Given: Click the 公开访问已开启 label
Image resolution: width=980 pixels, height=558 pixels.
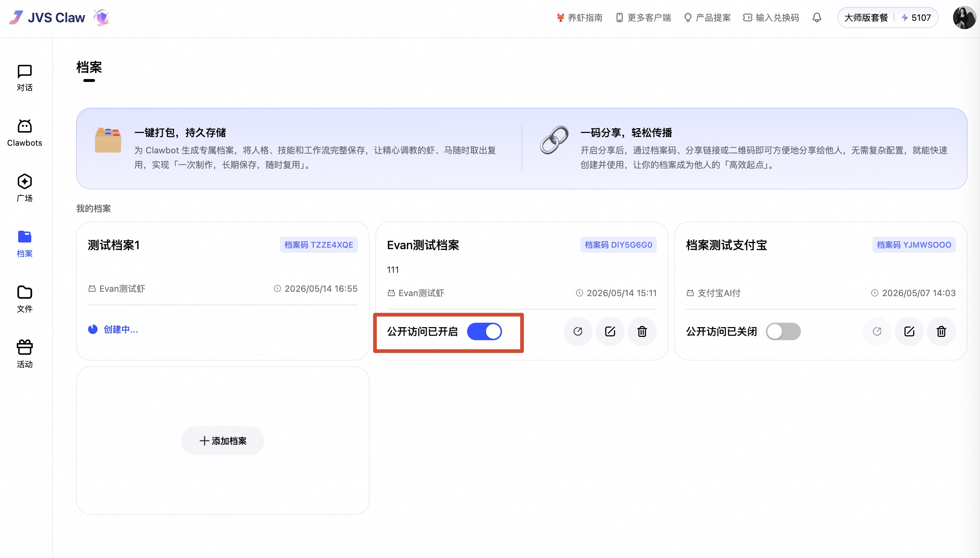Looking at the screenshot, I should tap(422, 331).
